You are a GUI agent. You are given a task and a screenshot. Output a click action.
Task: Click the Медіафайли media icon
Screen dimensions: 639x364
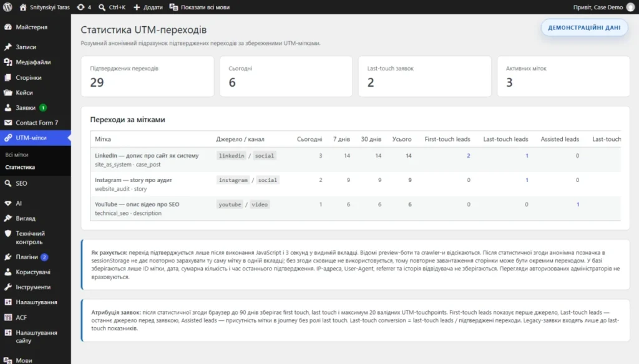click(x=7, y=62)
